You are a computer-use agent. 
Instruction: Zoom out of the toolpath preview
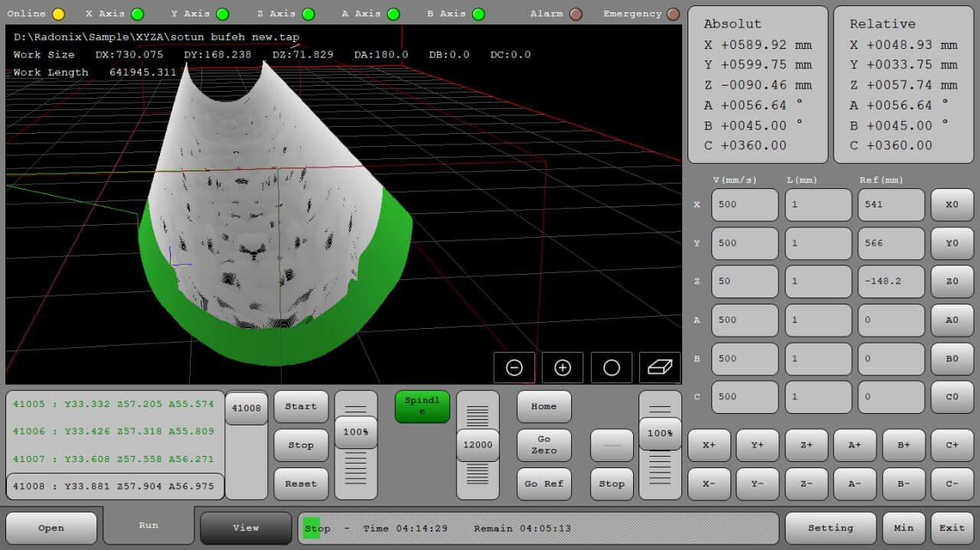[514, 367]
